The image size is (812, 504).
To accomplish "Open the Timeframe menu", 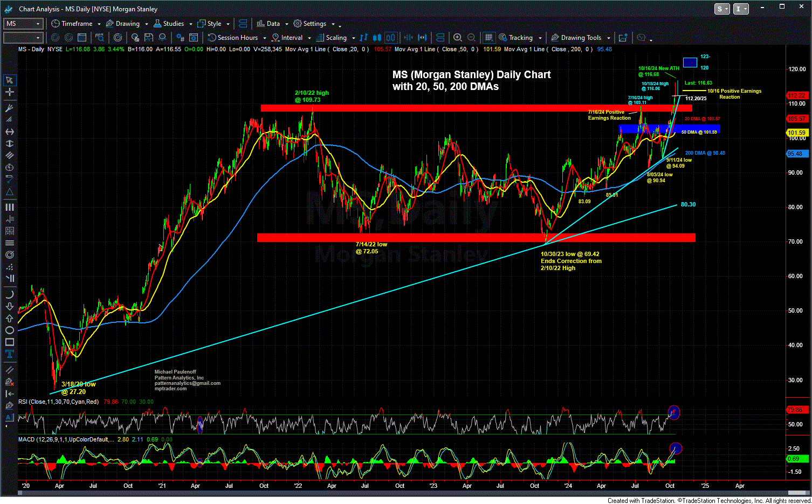I will [72, 24].
